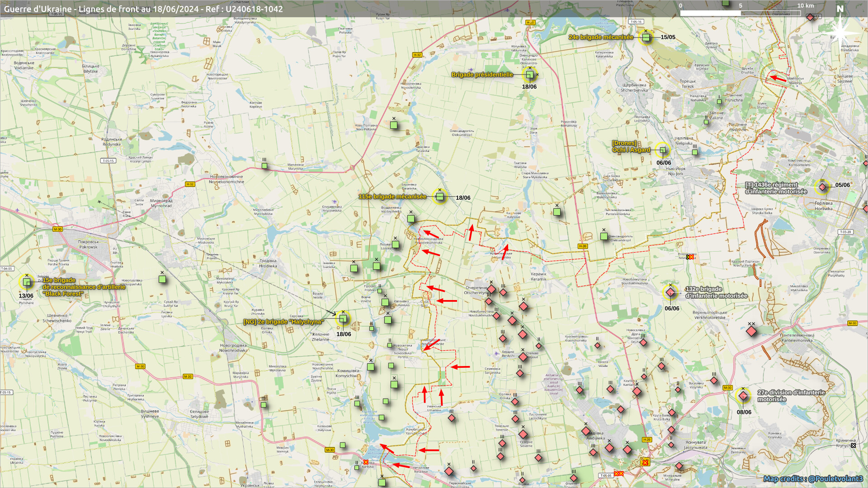Click the north compass star icon
868x488 pixels.
(x=840, y=33)
